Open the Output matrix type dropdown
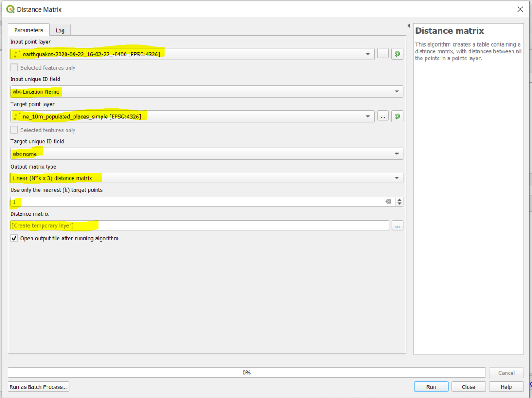Image resolution: width=532 pixels, height=398 pixels. (396, 178)
